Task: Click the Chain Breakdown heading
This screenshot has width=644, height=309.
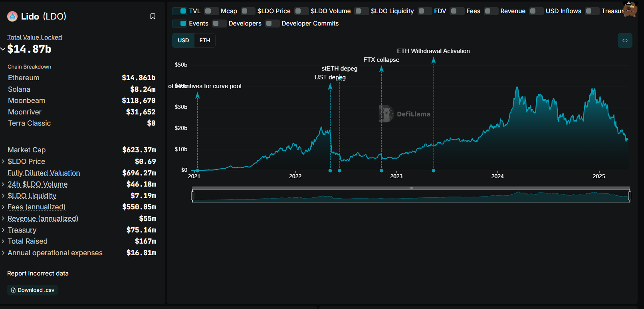Action: [30, 67]
